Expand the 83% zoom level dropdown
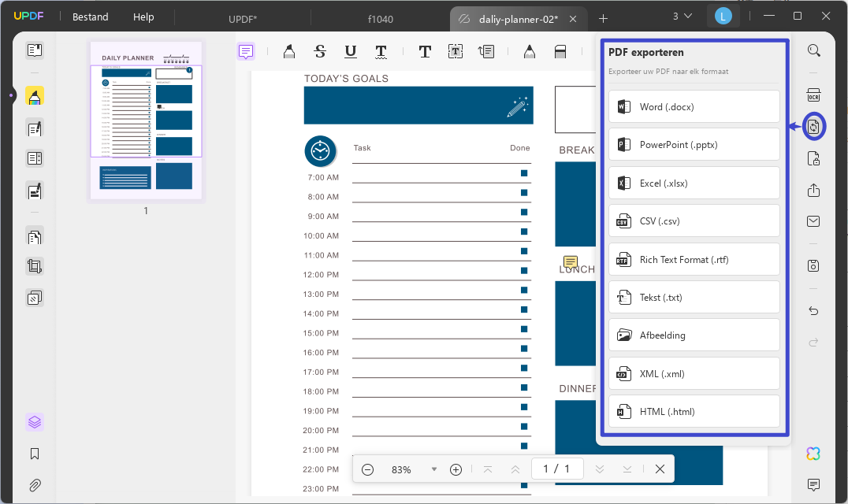Screen dimensions: 848x504 point(433,469)
